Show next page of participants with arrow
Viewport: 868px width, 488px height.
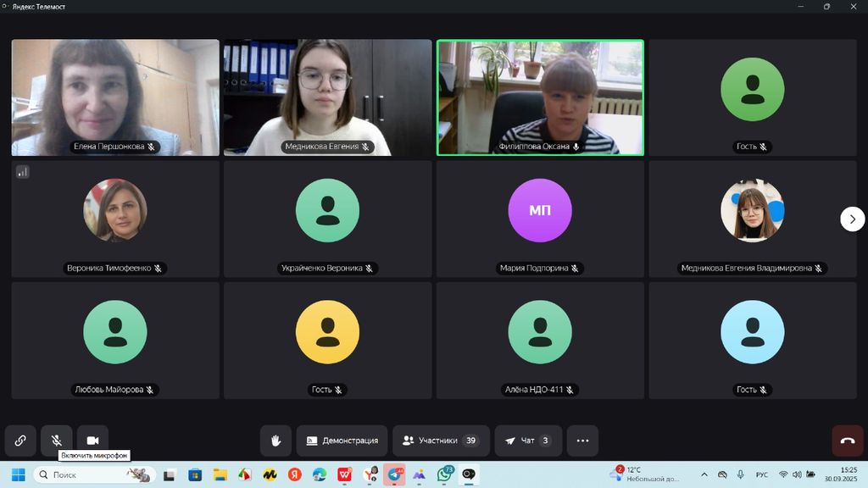pos(852,219)
